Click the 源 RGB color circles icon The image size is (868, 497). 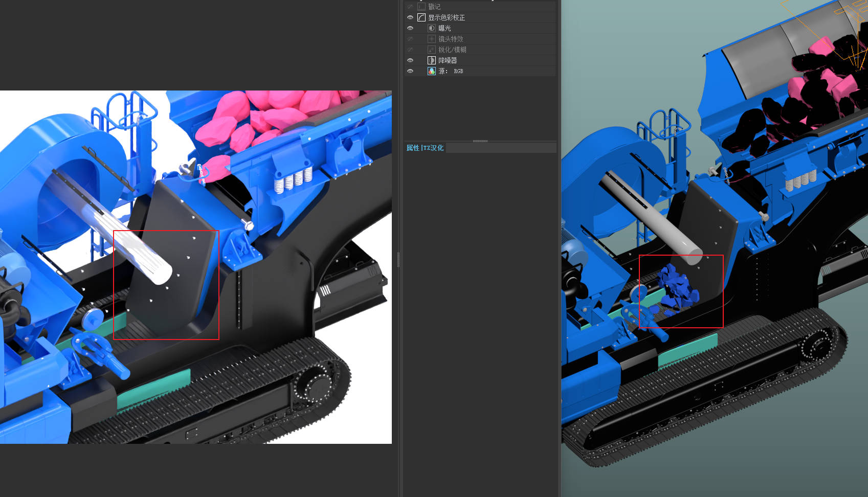(x=432, y=71)
